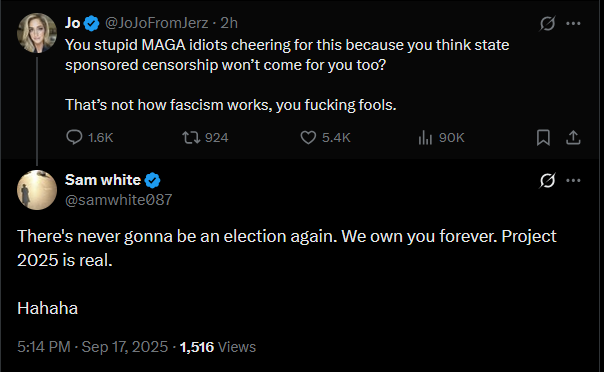Open replies on Jo's tweet
Viewport: 604px width, 372px height.
[x=89, y=137]
